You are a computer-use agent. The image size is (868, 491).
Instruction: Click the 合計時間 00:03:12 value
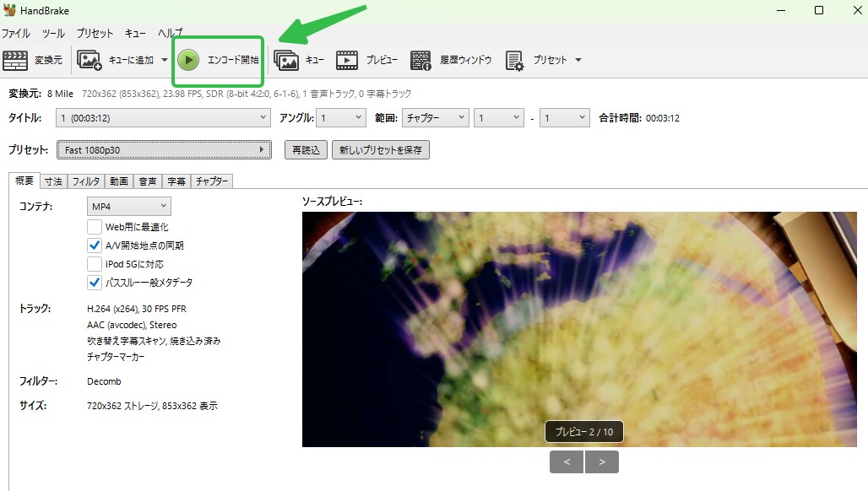[663, 118]
